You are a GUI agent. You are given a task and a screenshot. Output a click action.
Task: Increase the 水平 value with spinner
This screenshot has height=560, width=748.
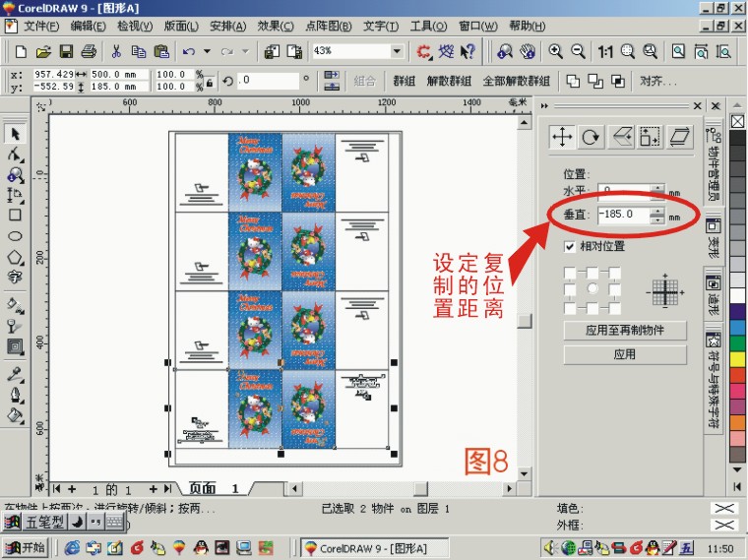[x=657, y=188]
